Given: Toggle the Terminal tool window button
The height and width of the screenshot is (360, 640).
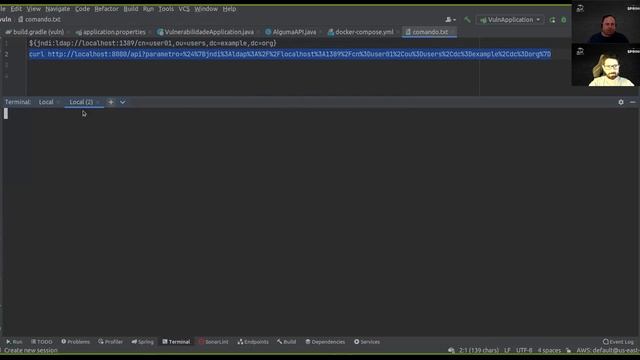Looking at the screenshot, I should pyautogui.click(x=176, y=342).
